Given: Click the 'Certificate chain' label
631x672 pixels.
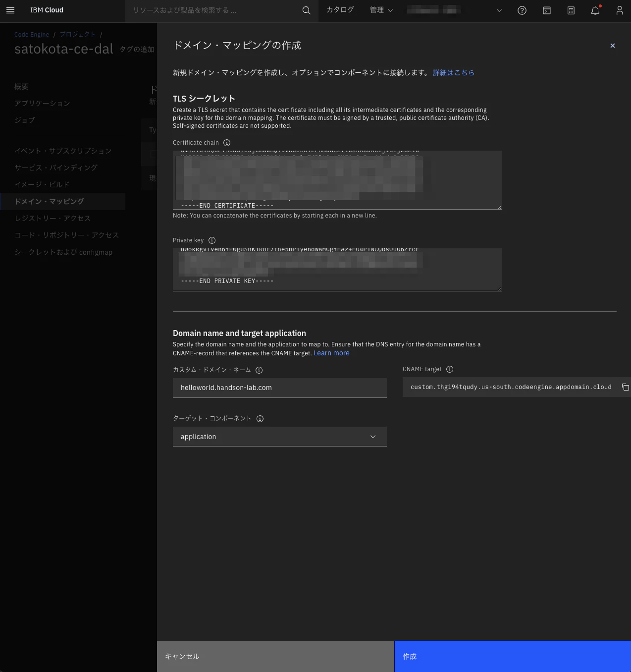Looking at the screenshot, I should 196,143.
